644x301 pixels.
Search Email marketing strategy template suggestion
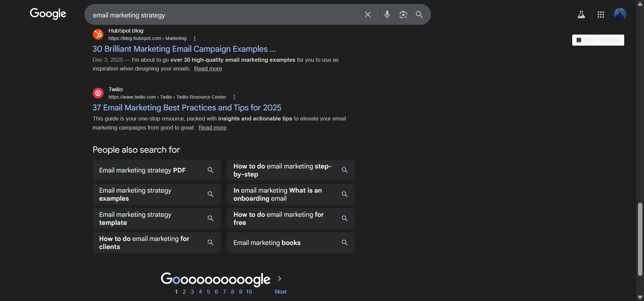tap(157, 218)
